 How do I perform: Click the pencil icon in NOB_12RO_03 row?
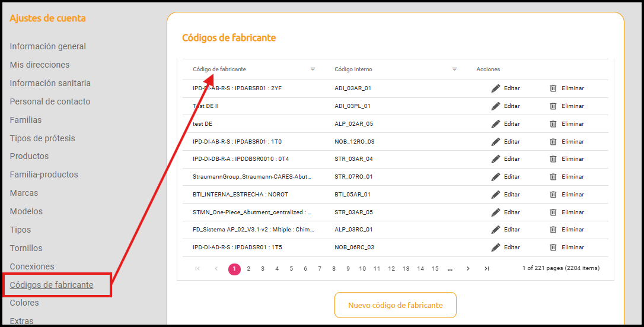pyautogui.click(x=496, y=141)
